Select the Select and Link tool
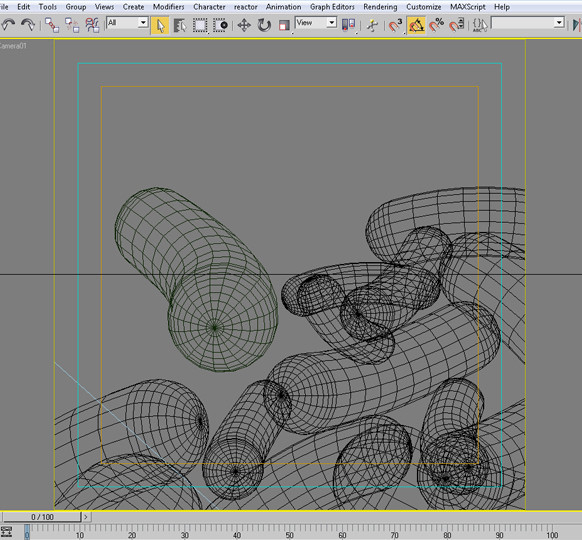The width and height of the screenshot is (582, 540). click(52, 25)
